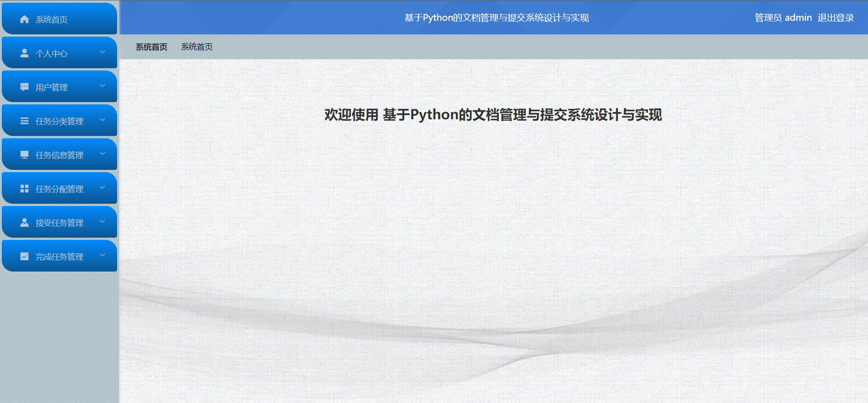Click the grid icon beside 任务分配管理
The image size is (868, 403).
(24, 188)
